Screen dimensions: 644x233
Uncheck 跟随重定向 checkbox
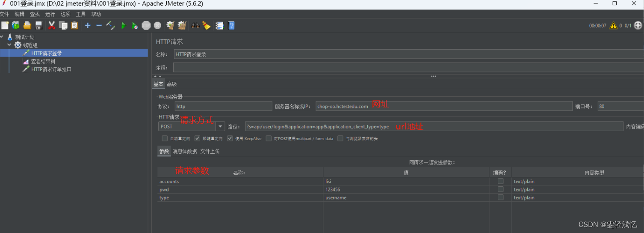click(x=197, y=138)
